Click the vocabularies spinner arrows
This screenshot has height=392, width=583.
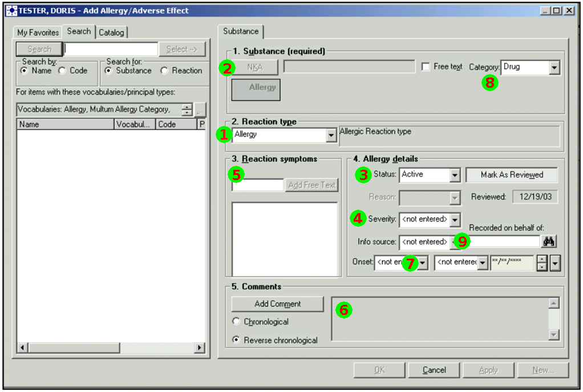pyautogui.click(x=187, y=109)
